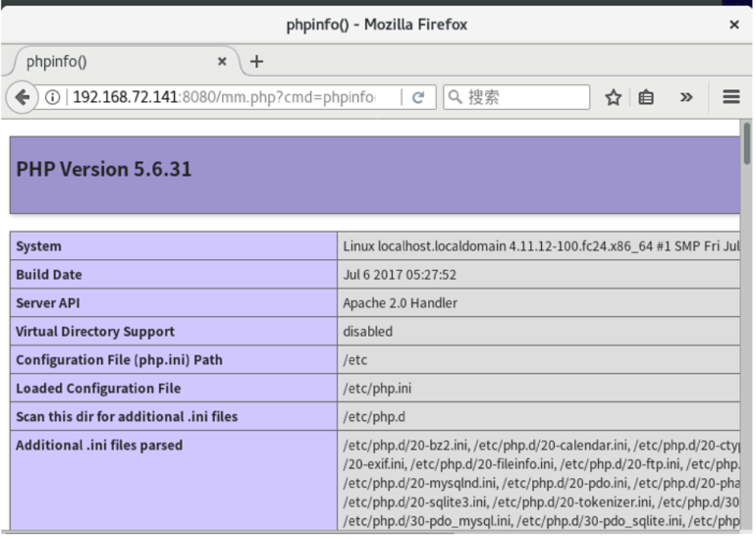Click the Jul 6 2017 05:27:52 value
Viewport: 756px width, 539px height.
click(x=400, y=274)
